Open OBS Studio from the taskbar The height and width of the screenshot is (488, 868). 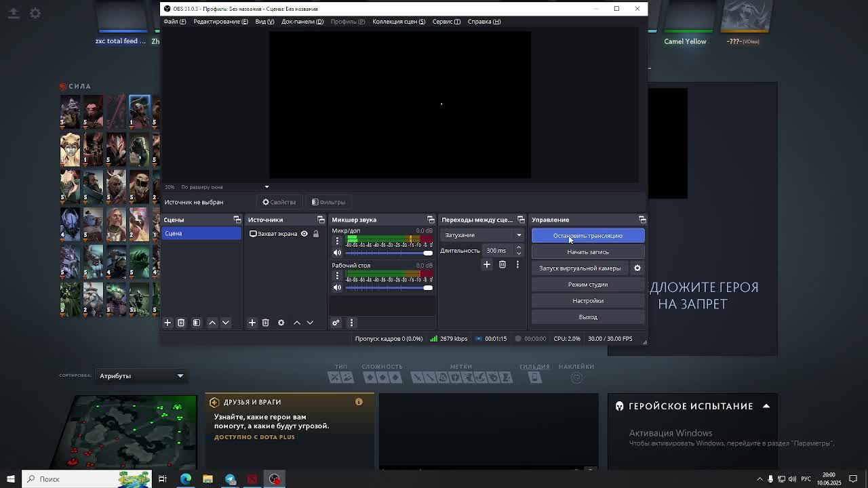(x=275, y=479)
